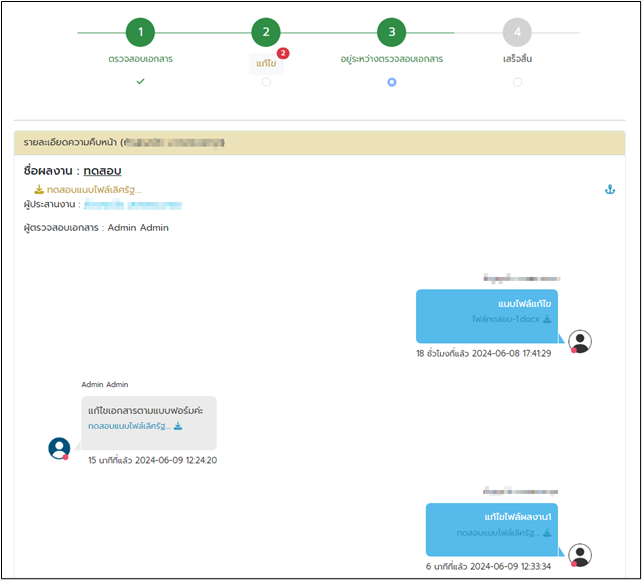Click Admin Admin name above gray message
This screenshot has width=642, height=580.
click(x=105, y=384)
